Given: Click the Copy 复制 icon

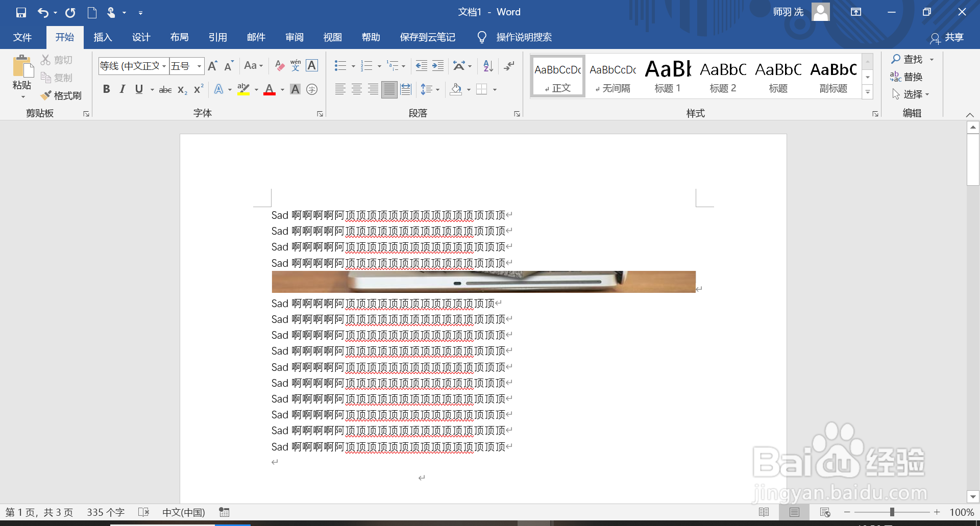Looking at the screenshot, I should pos(57,78).
